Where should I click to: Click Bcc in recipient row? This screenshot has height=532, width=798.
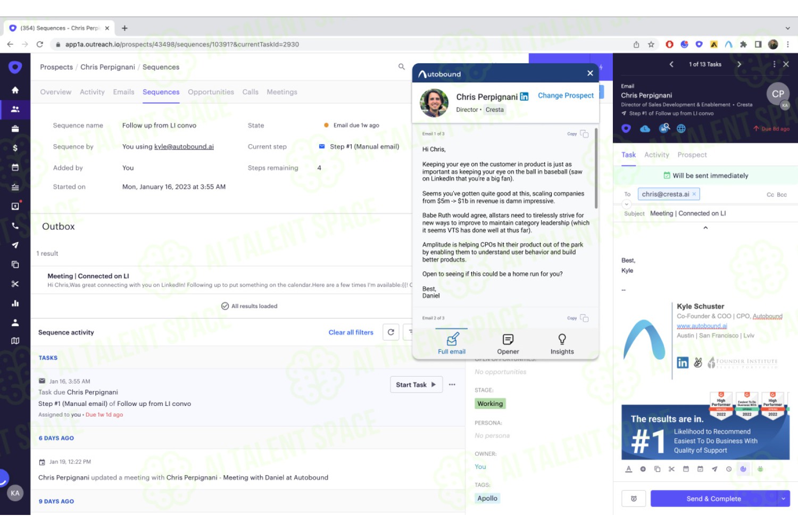tap(782, 195)
